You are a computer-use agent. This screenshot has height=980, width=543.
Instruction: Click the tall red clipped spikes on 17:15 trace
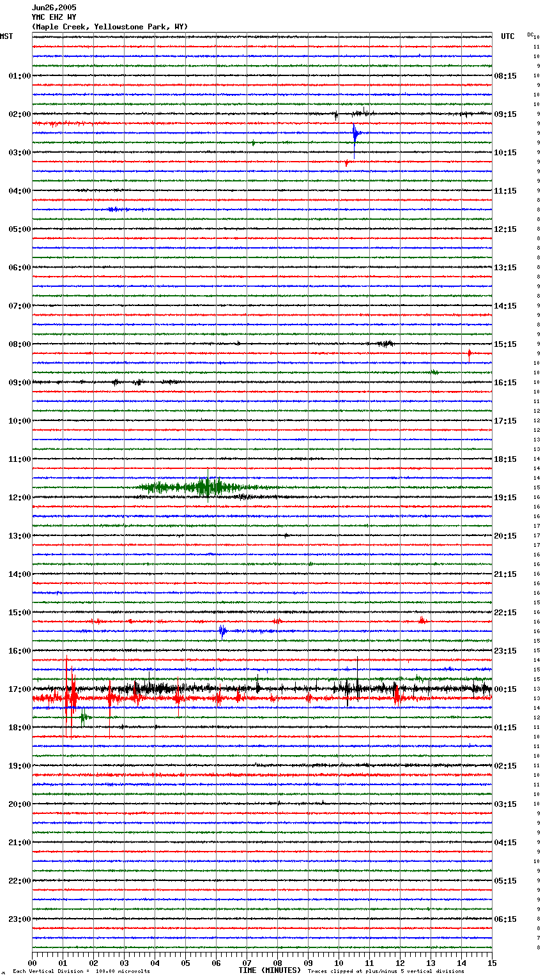(x=70, y=698)
